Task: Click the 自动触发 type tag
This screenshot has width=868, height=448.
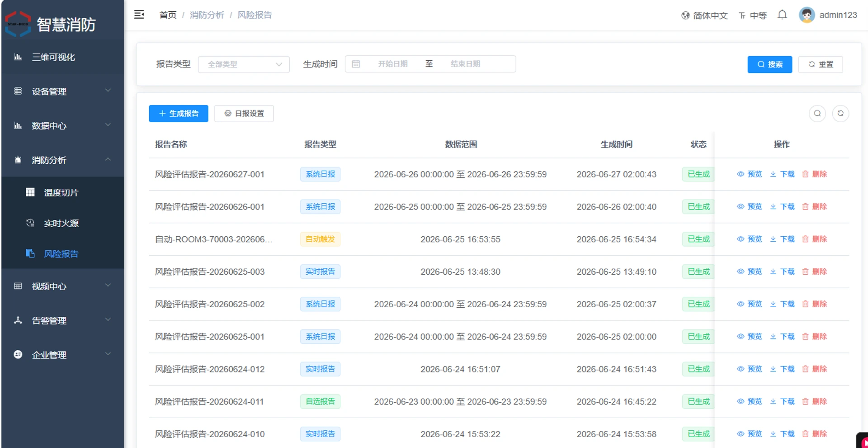Action: (320, 239)
